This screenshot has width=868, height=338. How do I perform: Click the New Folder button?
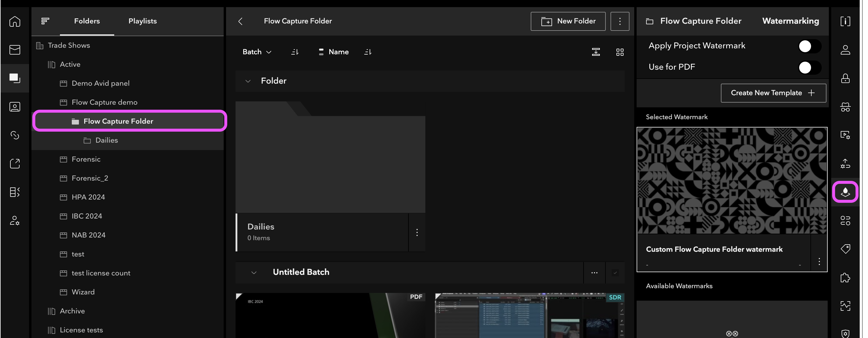click(x=568, y=22)
